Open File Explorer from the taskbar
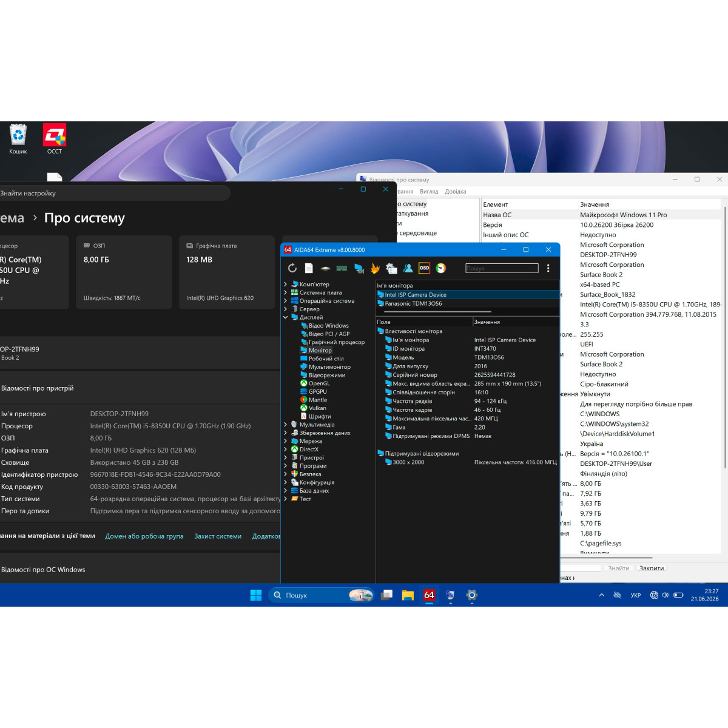 coord(408,595)
